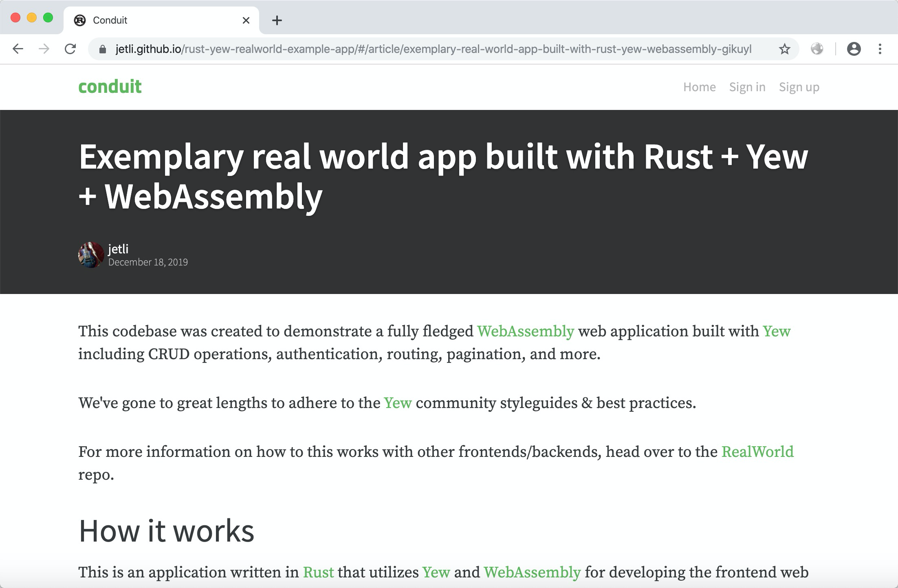898x588 pixels.
Task: Follow the RealWorld repo link
Action: click(757, 452)
